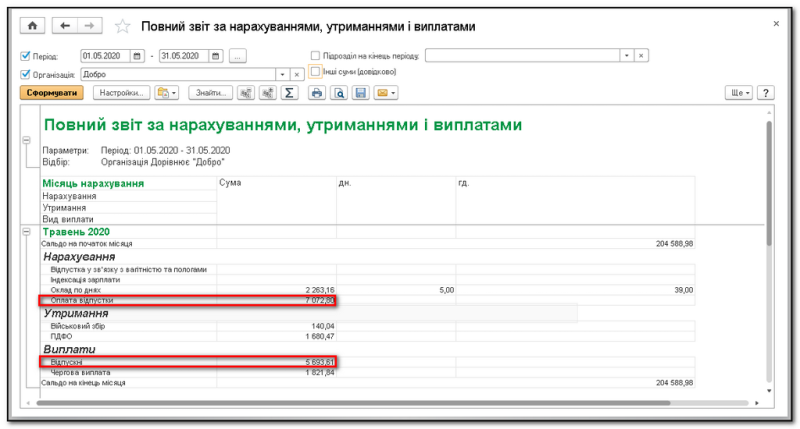
Task: Open print preview icon
Action: 339,93
